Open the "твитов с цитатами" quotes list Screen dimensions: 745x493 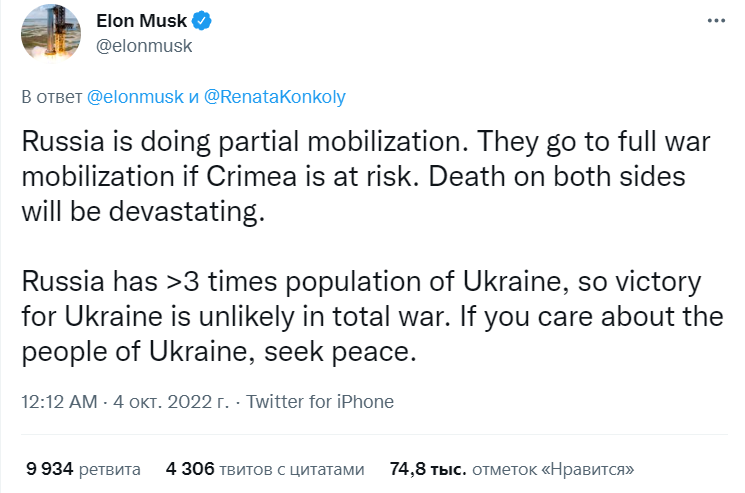(x=292, y=468)
